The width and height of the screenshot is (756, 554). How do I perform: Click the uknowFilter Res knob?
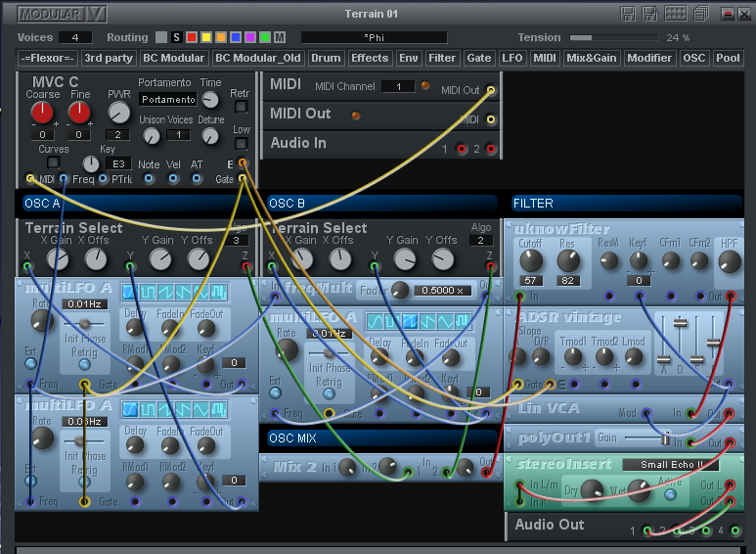[568, 260]
